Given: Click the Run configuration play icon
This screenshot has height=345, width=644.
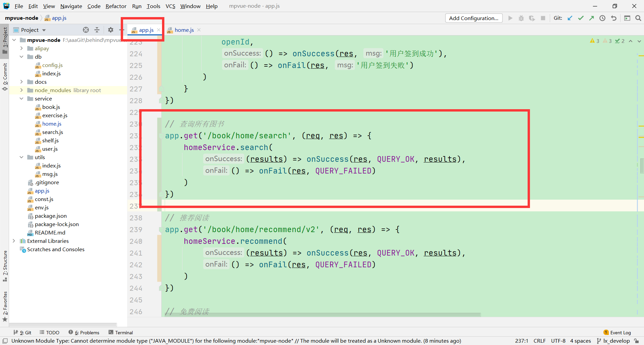Looking at the screenshot, I should click(x=510, y=18).
